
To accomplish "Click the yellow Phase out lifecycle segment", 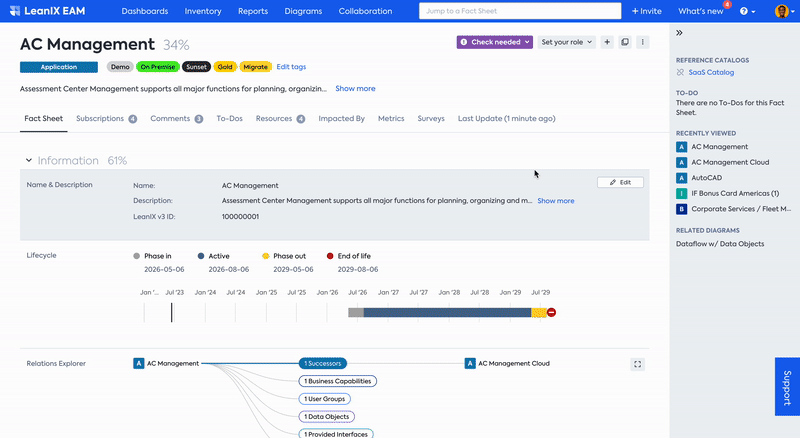I will [x=539, y=312].
